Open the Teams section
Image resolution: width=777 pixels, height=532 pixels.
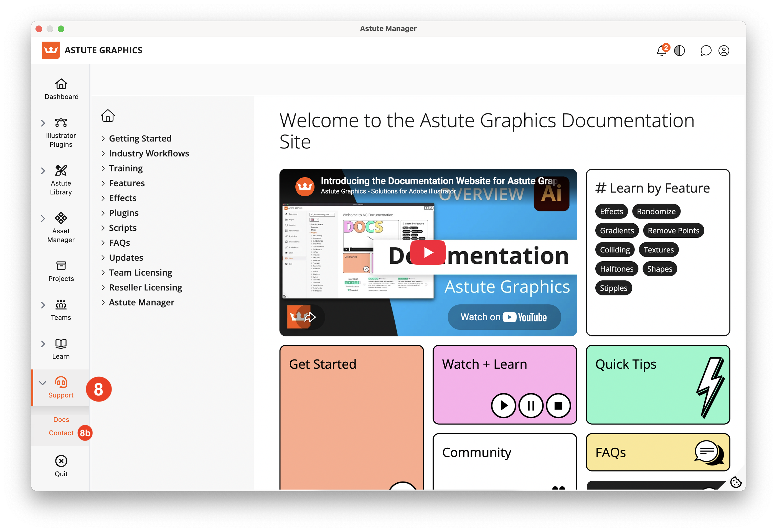point(61,310)
